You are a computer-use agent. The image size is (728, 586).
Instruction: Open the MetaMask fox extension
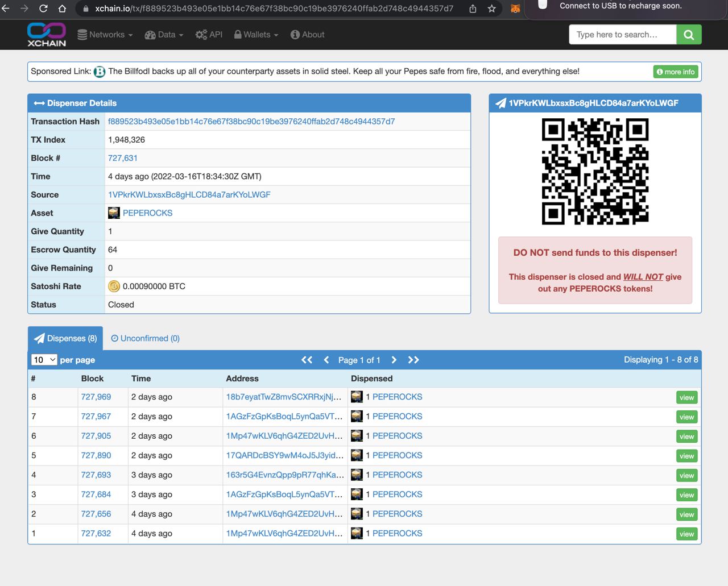[x=515, y=9]
